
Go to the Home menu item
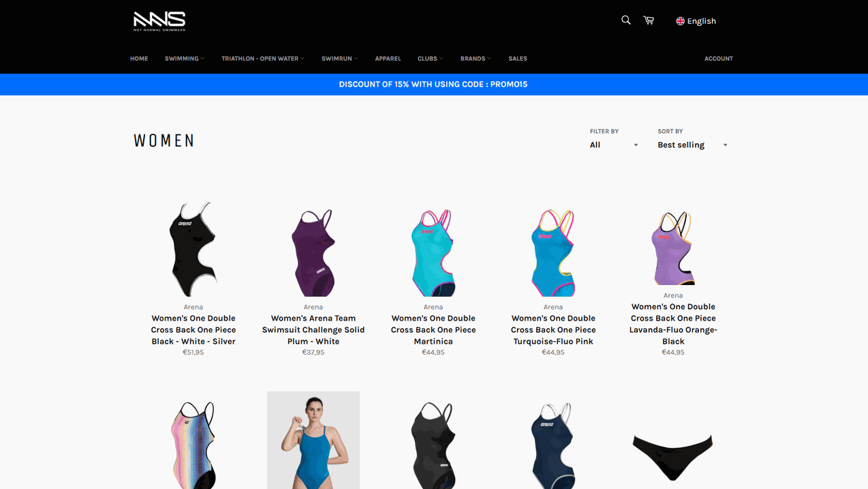pyautogui.click(x=139, y=59)
